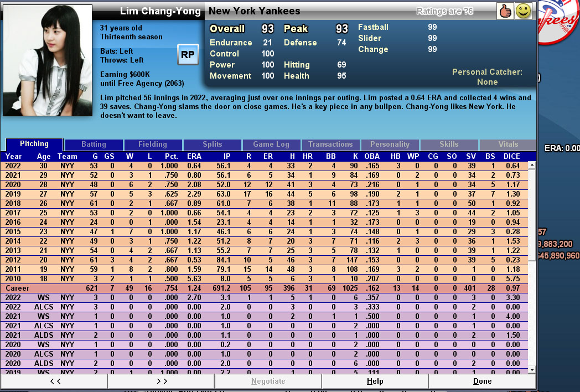Select the 2022 WS postseason row
The height and width of the screenshot is (392, 580).
[x=264, y=298]
